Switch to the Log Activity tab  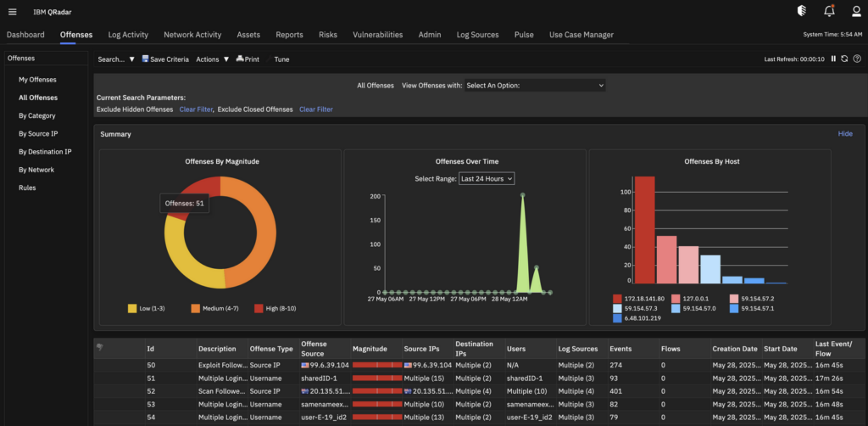coord(129,34)
